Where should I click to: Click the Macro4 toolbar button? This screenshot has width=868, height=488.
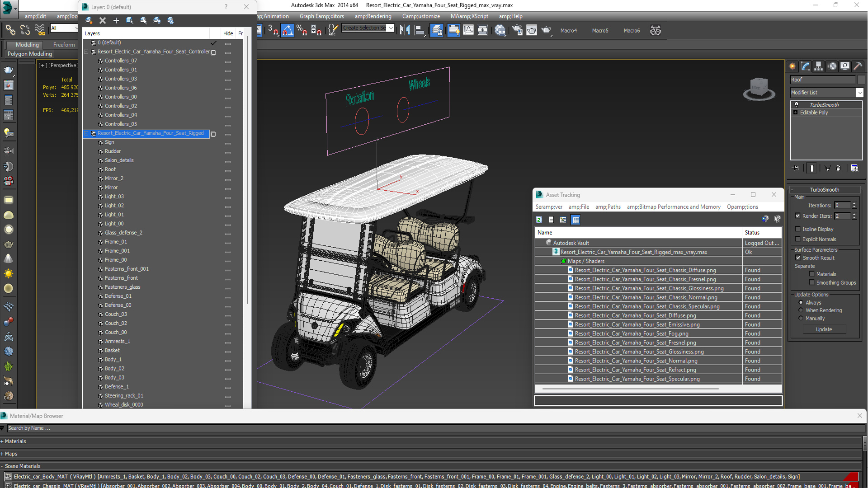(x=569, y=31)
